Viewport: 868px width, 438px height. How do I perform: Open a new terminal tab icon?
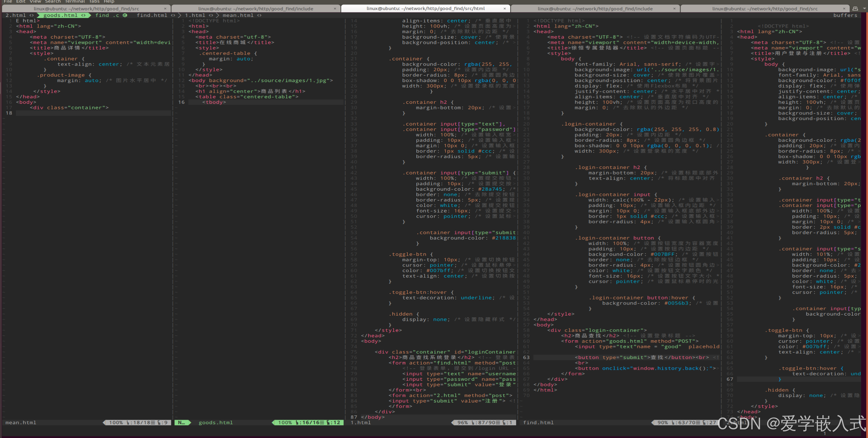pyautogui.click(x=855, y=9)
